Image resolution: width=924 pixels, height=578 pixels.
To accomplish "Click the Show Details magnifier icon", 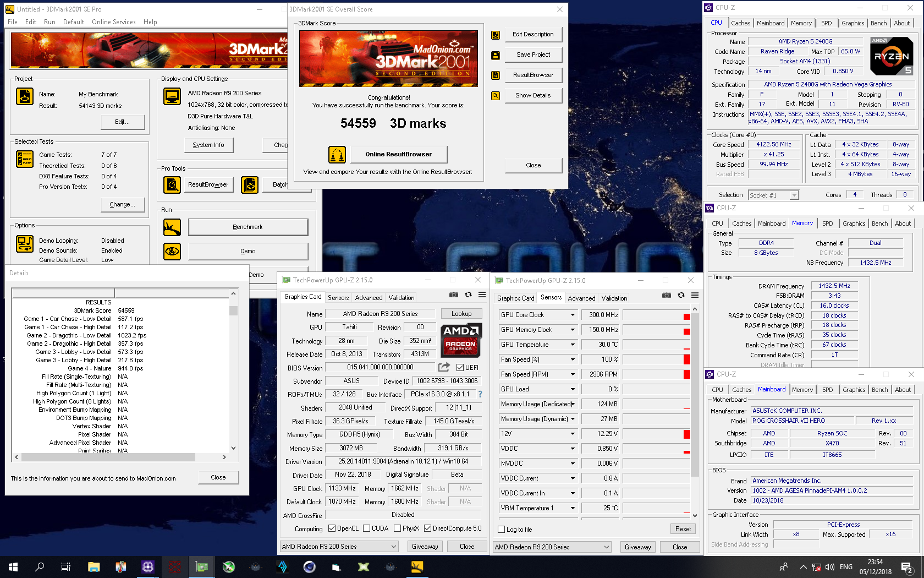I will (x=496, y=96).
